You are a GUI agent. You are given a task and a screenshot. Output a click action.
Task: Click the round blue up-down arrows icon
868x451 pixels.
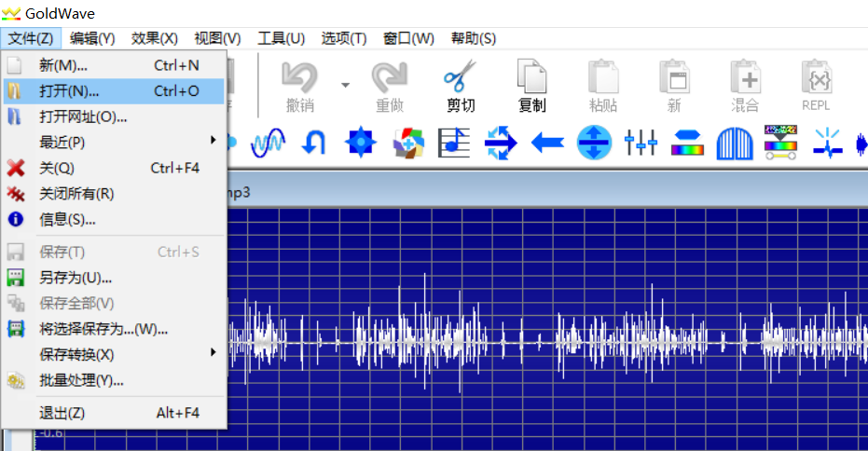tap(594, 143)
